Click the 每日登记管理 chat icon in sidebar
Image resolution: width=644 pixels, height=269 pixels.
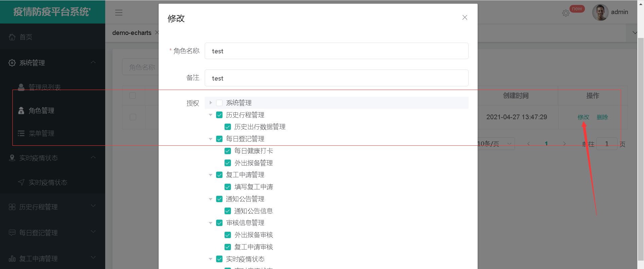(12, 233)
